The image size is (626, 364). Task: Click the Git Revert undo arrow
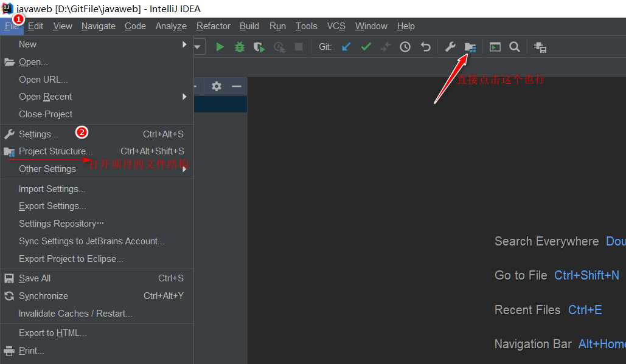click(426, 47)
